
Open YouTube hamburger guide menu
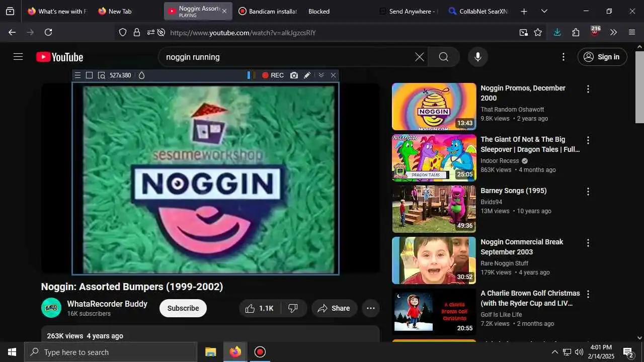tap(18, 57)
